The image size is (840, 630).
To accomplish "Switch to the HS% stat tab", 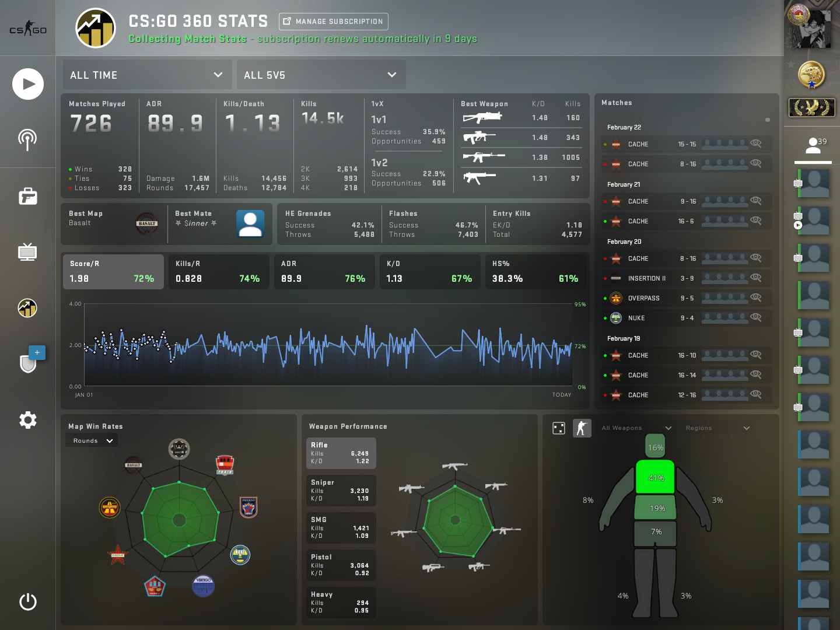I will coord(535,272).
